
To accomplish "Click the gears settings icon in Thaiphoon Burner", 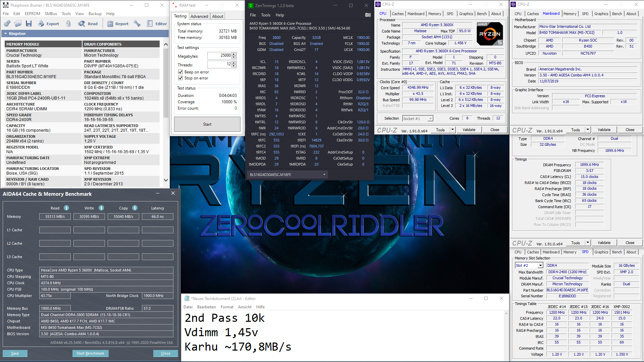I will tap(7, 23).
